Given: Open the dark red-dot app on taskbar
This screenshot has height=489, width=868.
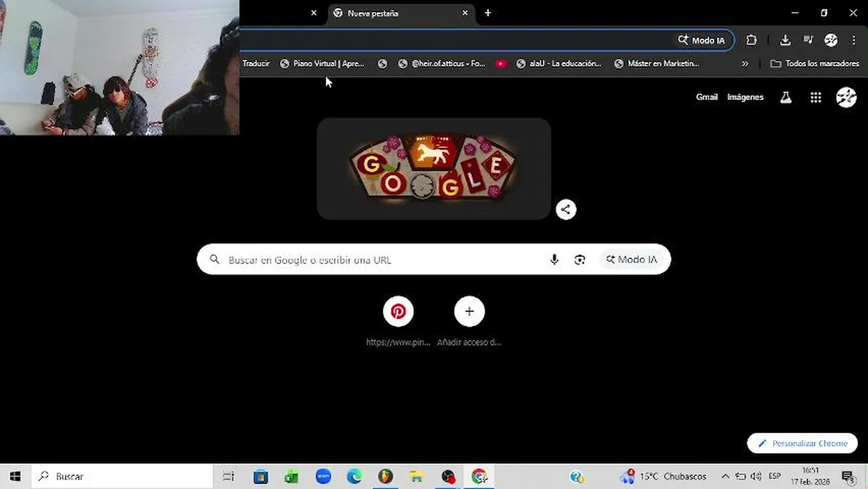Looking at the screenshot, I should tap(448, 477).
